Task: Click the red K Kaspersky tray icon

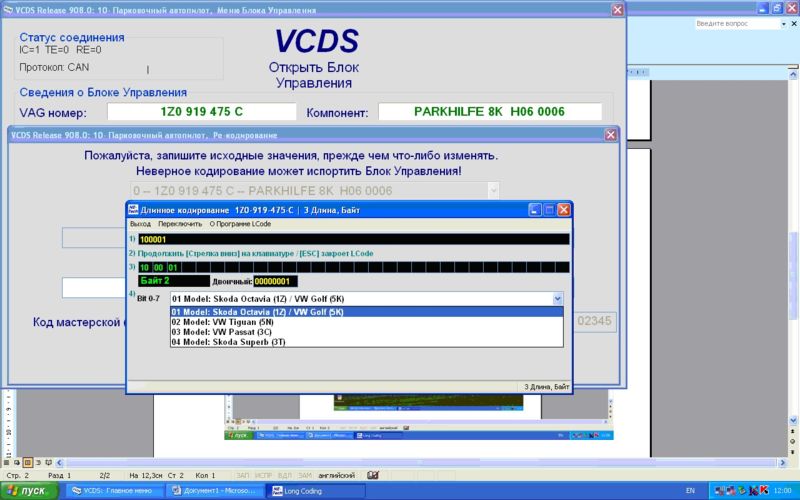Action: (x=764, y=490)
